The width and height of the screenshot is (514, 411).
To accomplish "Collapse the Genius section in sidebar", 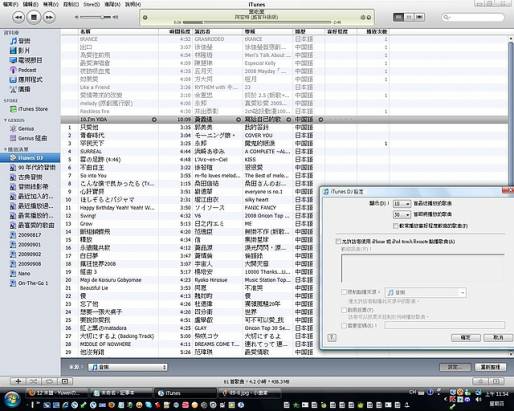I will pos(6,120).
